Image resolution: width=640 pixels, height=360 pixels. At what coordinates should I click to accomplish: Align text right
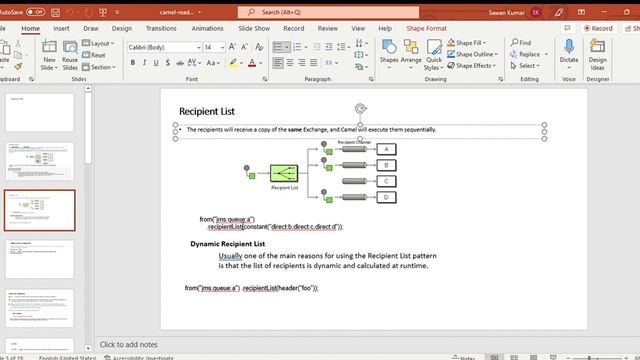click(302, 63)
